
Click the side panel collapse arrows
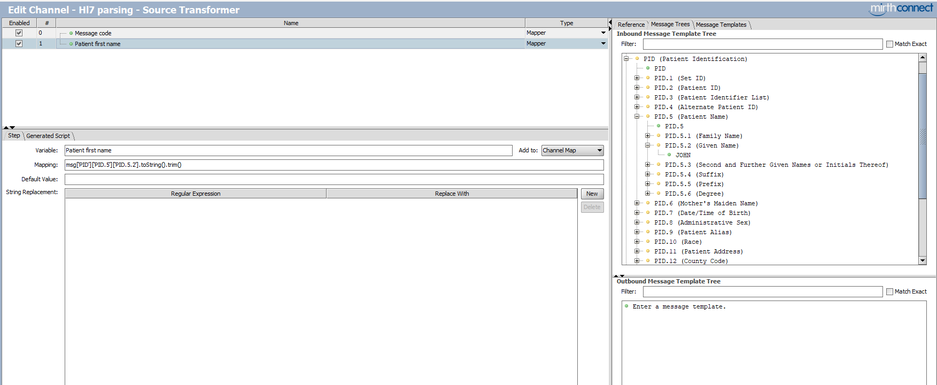point(611,24)
